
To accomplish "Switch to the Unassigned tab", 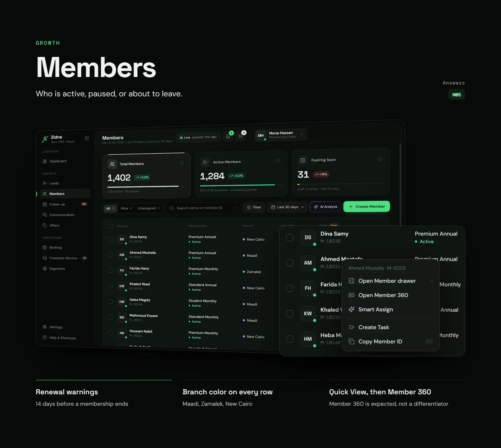I will point(149,208).
